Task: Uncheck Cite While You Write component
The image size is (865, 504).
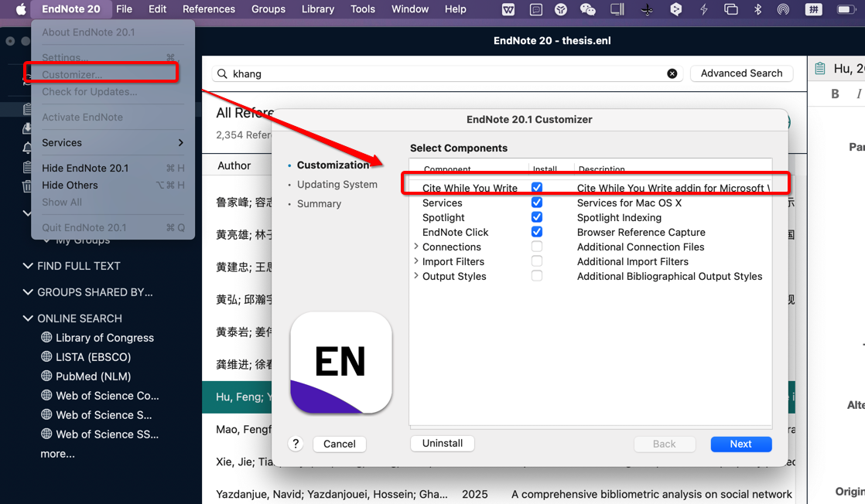Action: 537,188
